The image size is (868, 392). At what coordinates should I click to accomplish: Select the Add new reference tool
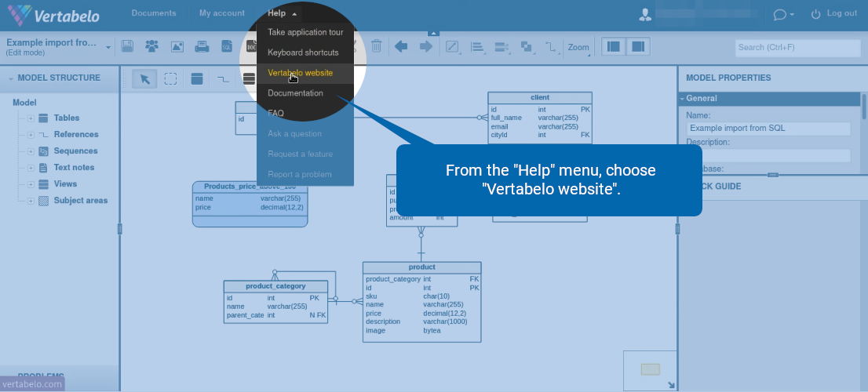(x=223, y=79)
